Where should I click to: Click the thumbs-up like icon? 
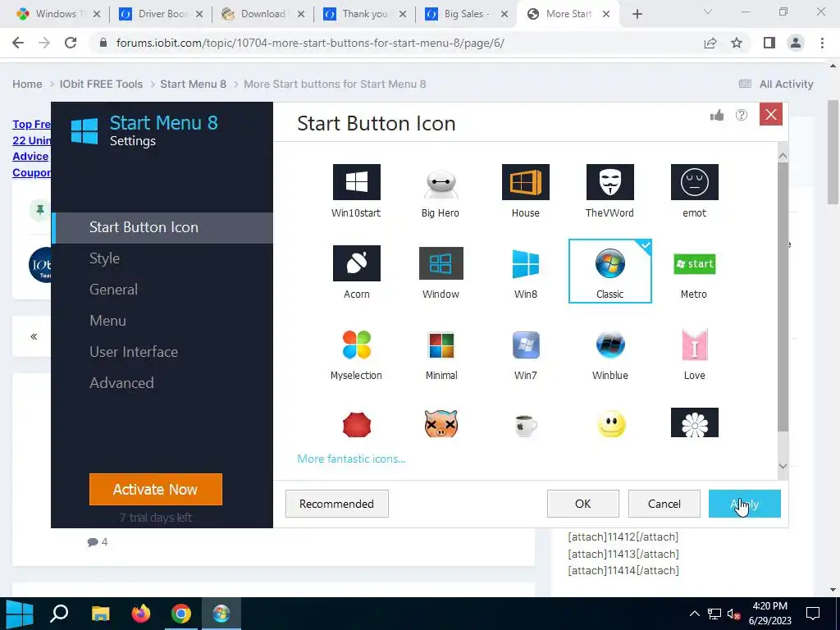pyautogui.click(x=717, y=115)
